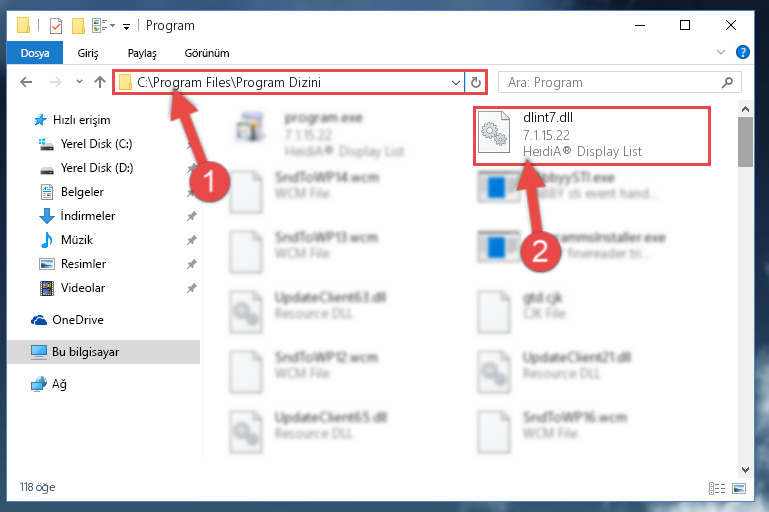Screen dimensions: 769x512
Task: Click the New folder quick access icon
Action: point(78,26)
